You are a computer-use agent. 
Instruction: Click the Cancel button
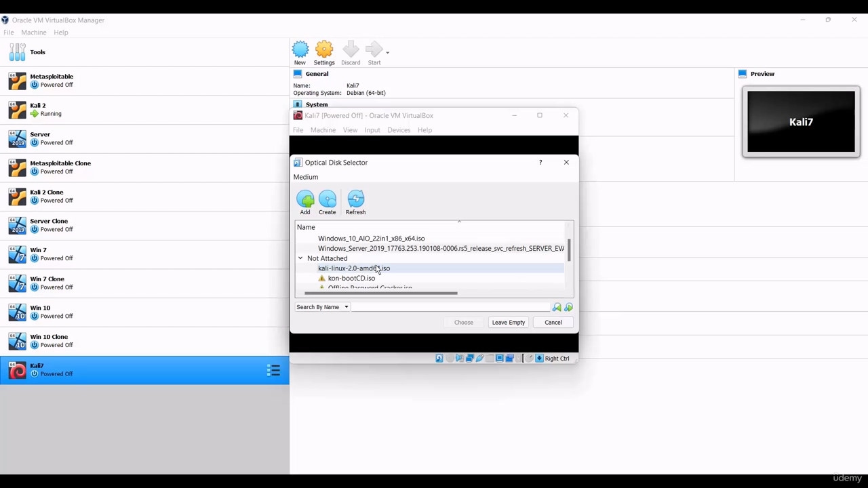click(553, 323)
